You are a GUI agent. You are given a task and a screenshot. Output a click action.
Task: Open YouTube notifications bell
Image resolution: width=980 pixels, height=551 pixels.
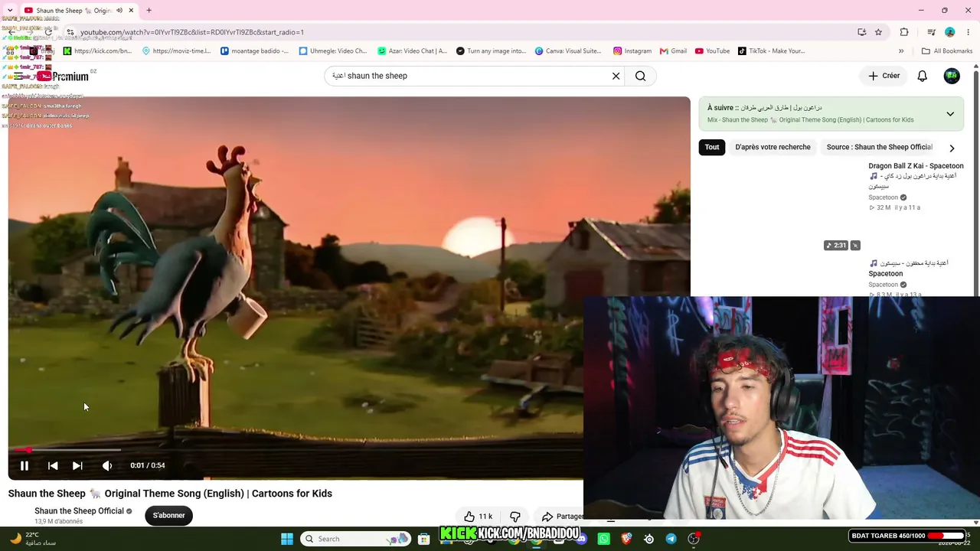click(x=923, y=76)
